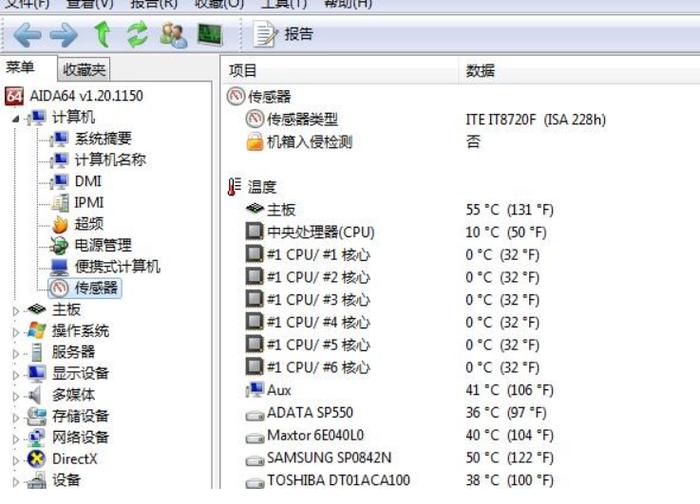Click the 存储设备 drive icon
This screenshot has width=700, height=504.
click(x=36, y=416)
